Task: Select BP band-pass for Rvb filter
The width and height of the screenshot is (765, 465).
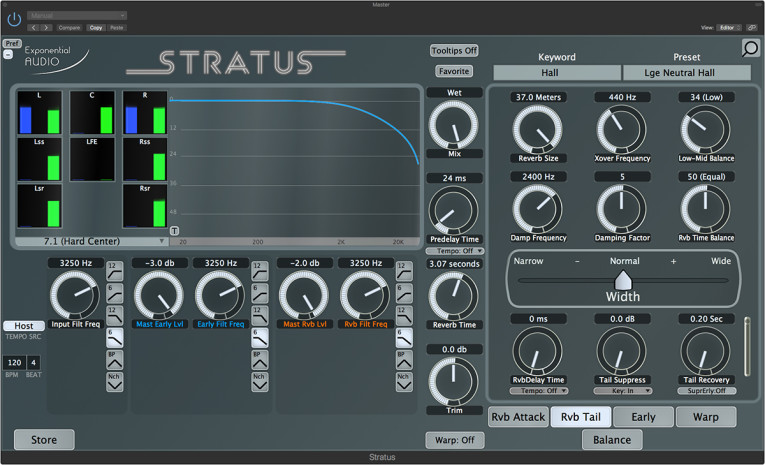Action: (404, 360)
